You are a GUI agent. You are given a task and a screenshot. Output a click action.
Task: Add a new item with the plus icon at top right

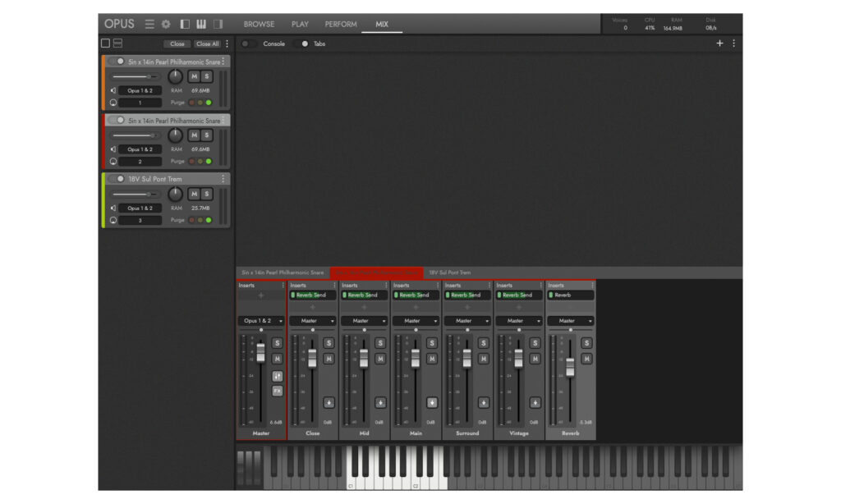[x=719, y=44]
